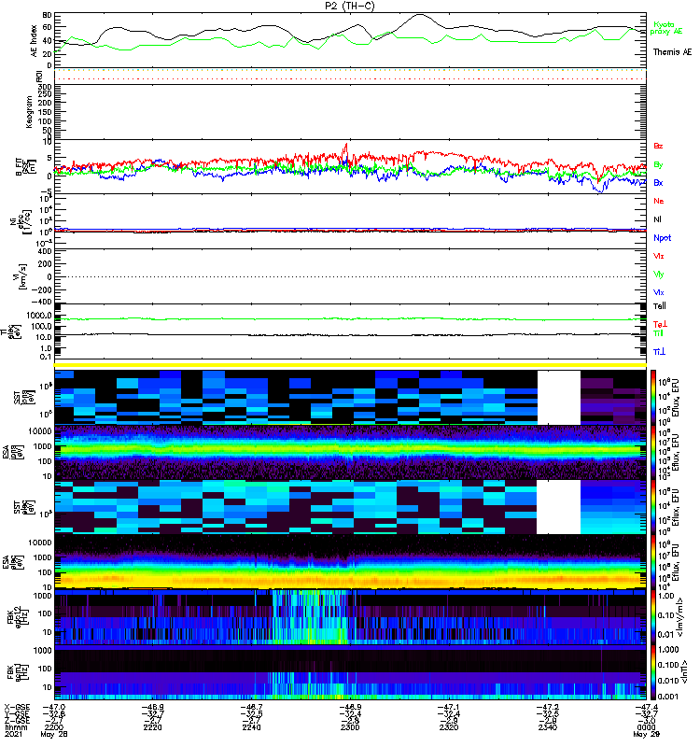Select the green Kyoto proxy AE legend label
The image size is (700, 747).
(667, 28)
